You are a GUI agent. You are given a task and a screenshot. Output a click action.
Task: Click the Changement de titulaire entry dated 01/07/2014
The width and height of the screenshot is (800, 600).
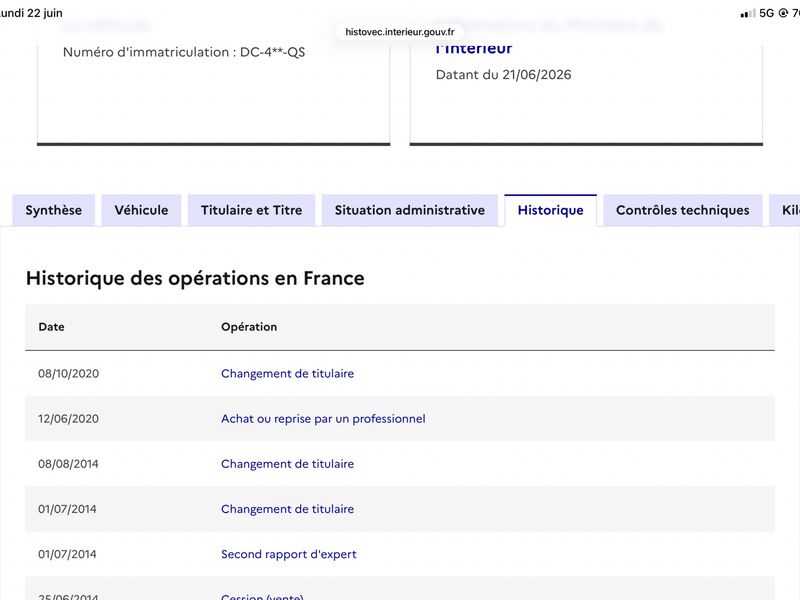point(287,509)
